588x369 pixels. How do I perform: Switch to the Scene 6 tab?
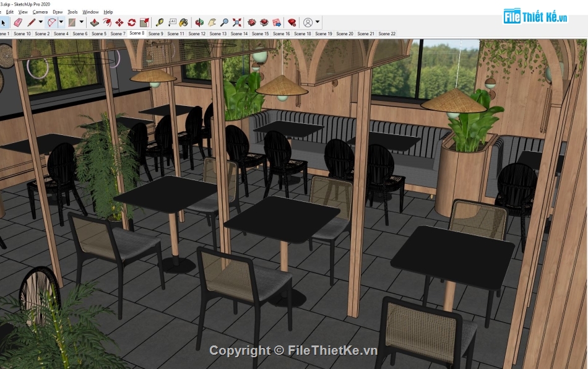(x=80, y=34)
